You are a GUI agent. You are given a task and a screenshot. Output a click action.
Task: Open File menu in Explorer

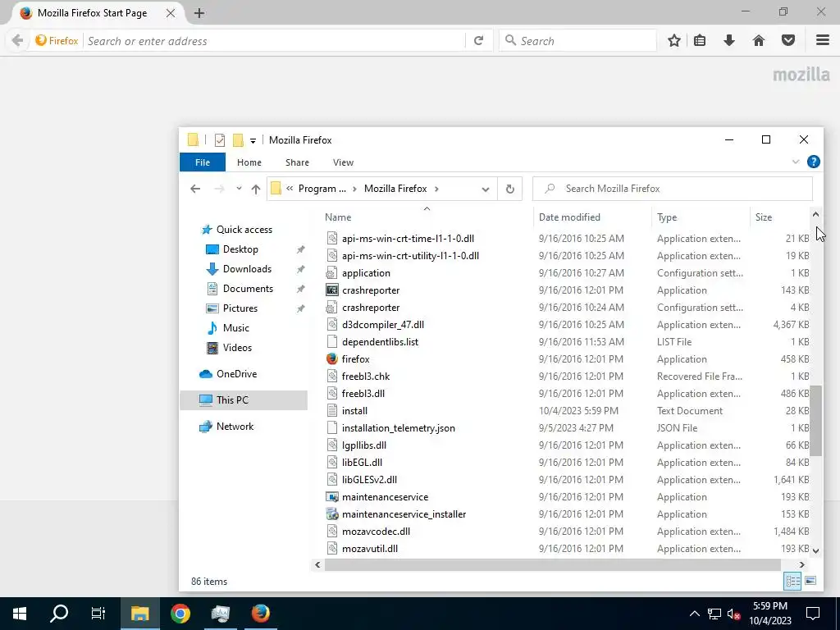click(x=203, y=162)
